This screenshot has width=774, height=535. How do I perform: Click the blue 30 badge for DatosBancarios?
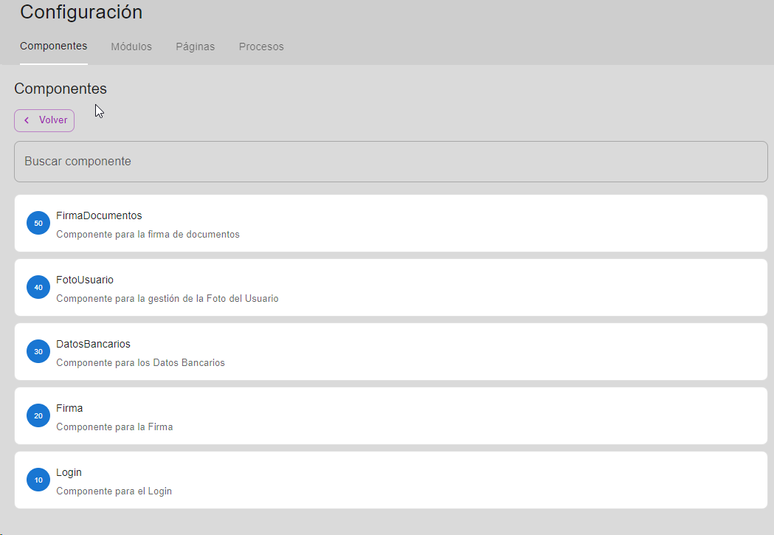38,351
